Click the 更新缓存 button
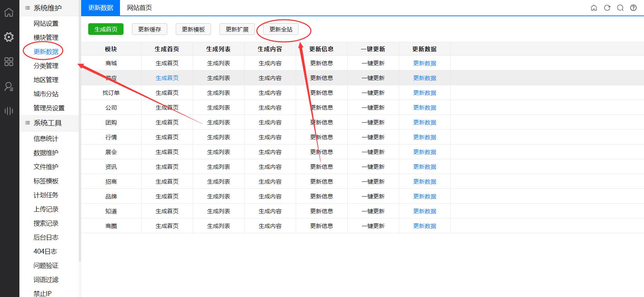This screenshot has height=297, width=644. coord(150,29)
